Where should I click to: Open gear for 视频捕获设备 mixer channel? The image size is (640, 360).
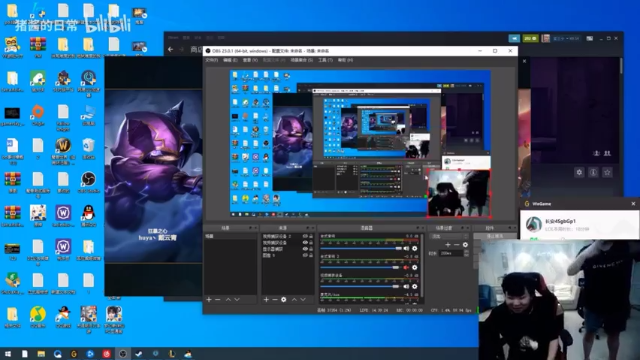tap(415, 287)
